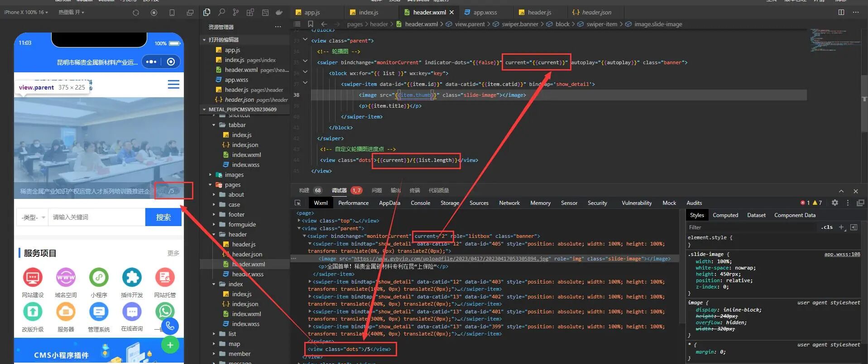Open the 类型 category dropdown in simulator
This screenshot has height=364, width=868.
pyautogui.click(x=33, y=217)
